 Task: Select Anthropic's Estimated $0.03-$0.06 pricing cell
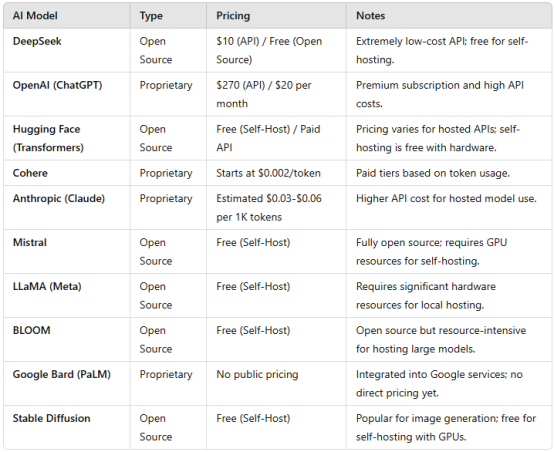tap(269, 208)
